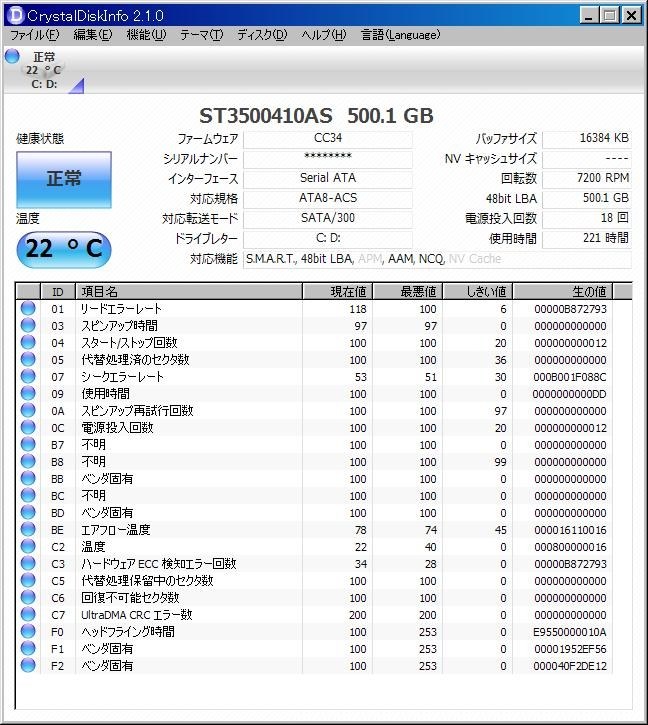Image resolution: width=648 pixels, height=725 pixels.
Task: Click status orb for C3 ハードウェア ECC
Action: [x=28, y=563]
